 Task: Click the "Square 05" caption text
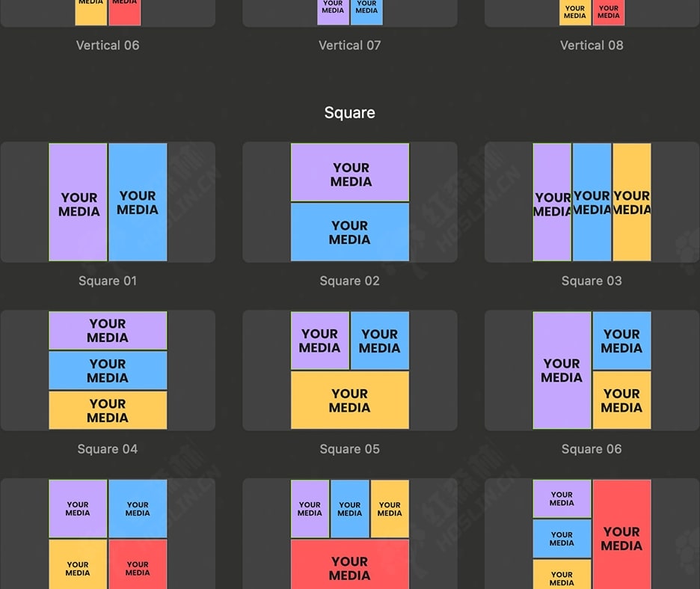350,450
